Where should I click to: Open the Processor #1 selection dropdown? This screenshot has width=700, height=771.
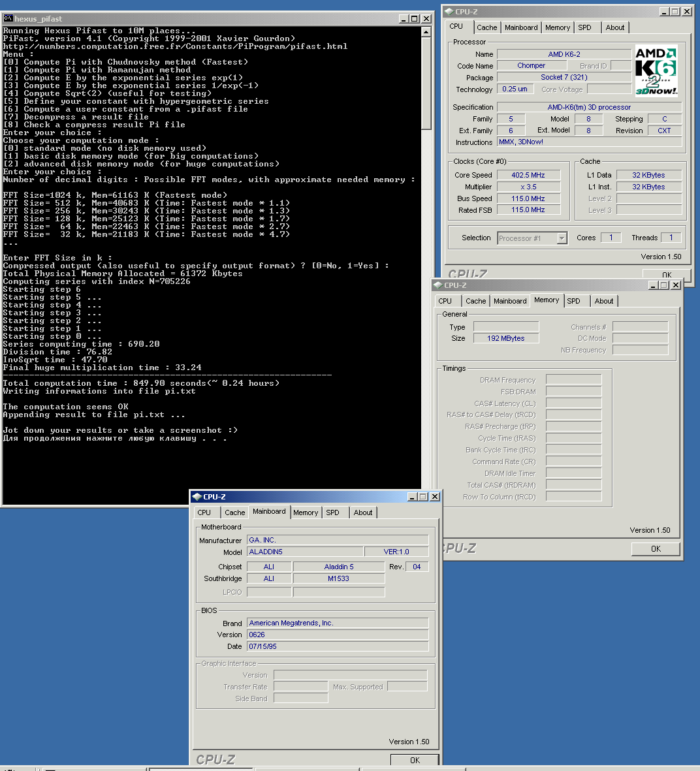point(562,238)
